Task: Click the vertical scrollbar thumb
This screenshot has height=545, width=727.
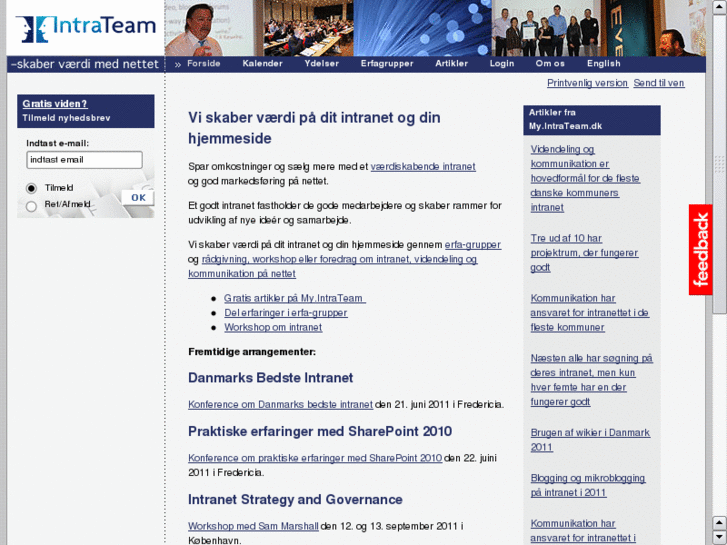Action: click(x=720, y=164)
